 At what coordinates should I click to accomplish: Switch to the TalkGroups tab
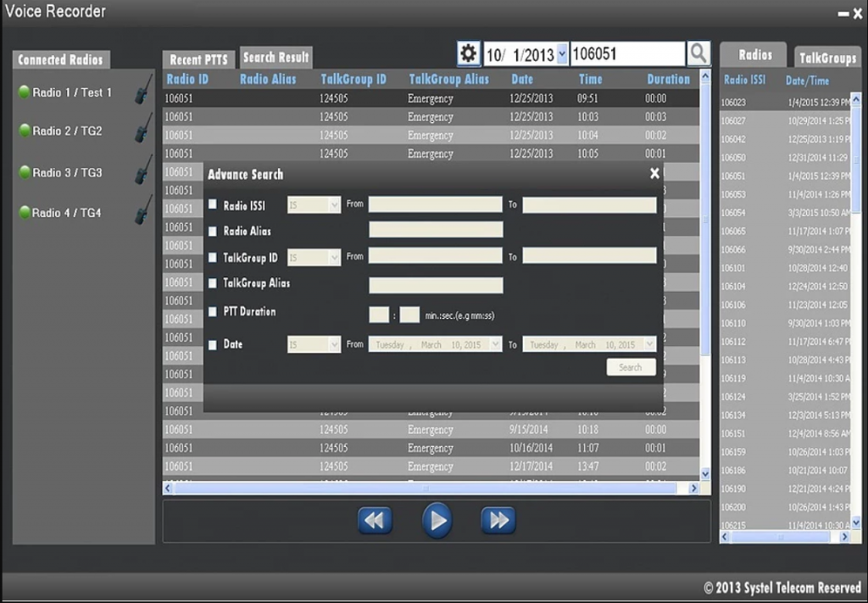[826, 58]
